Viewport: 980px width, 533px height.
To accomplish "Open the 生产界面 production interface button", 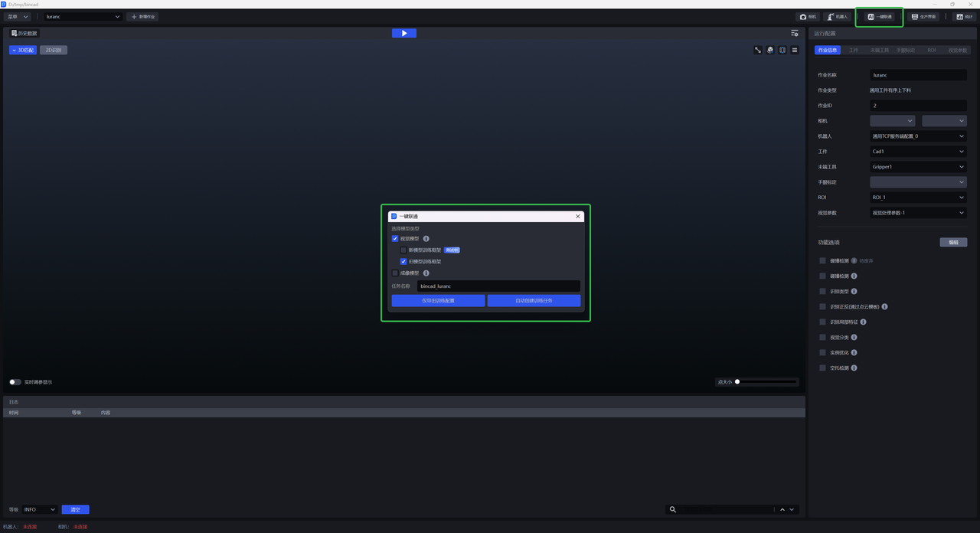I will pyautogui.click(x=923, y=17).
